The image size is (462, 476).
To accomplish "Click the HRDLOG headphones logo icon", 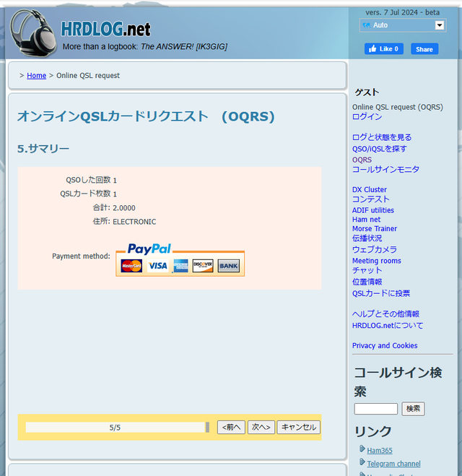I will point(32,33).
